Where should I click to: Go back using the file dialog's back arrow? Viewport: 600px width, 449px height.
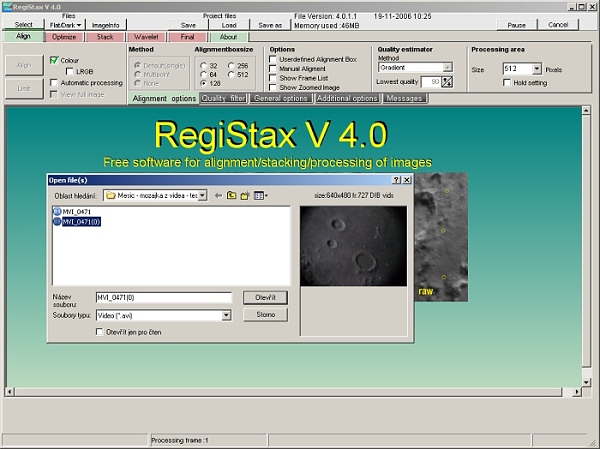218,196
